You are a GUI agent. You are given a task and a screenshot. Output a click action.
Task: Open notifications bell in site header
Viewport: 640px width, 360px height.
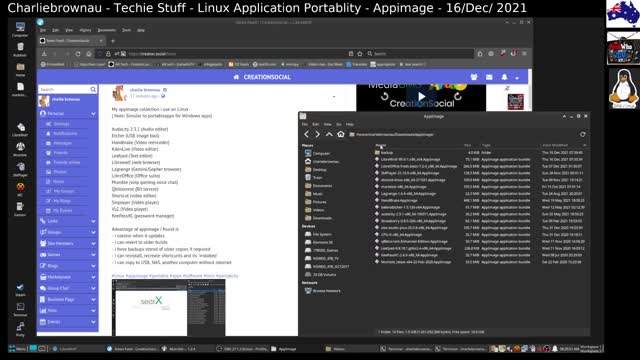[504, 77]
